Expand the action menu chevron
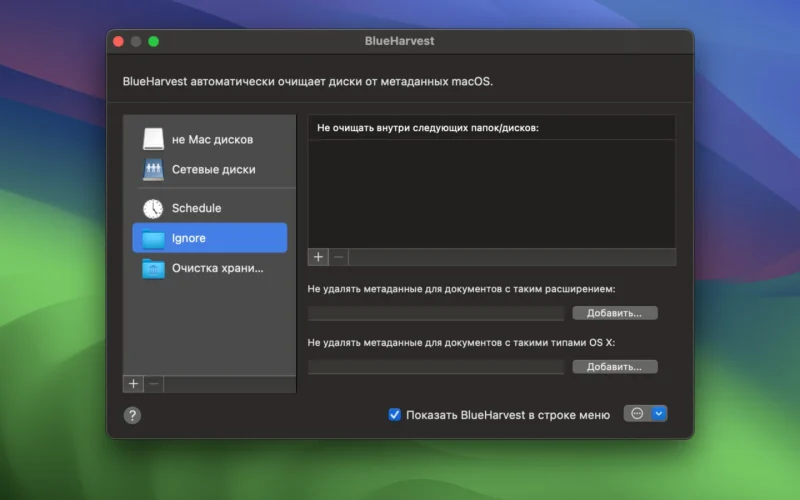The height and width of the screenshot is (500, 800). 659,413
